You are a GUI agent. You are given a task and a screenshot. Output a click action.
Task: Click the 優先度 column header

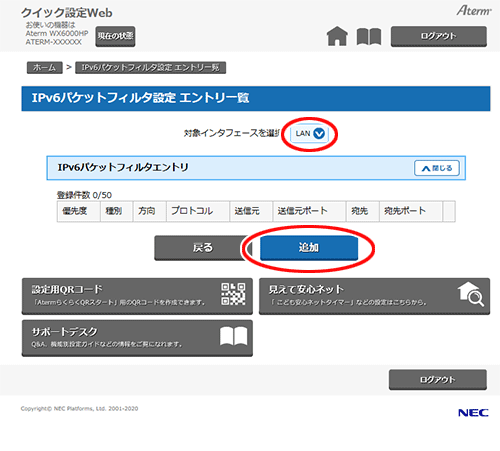point(79,211)
